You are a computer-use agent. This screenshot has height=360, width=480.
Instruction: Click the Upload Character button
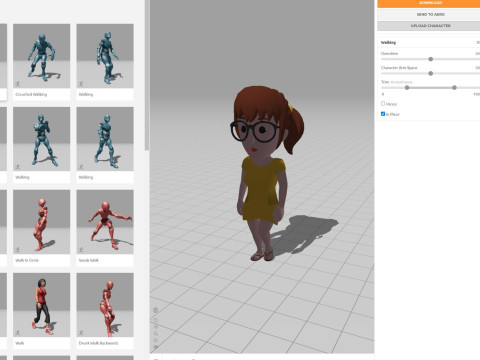click(429, 26)
